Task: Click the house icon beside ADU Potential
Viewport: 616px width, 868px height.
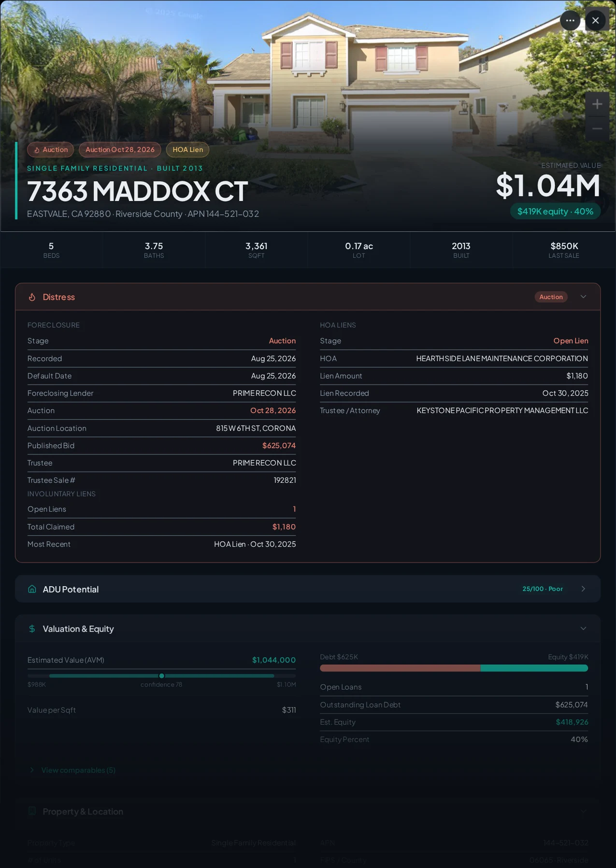Action: pyautogui.click(x=32, y=589)
